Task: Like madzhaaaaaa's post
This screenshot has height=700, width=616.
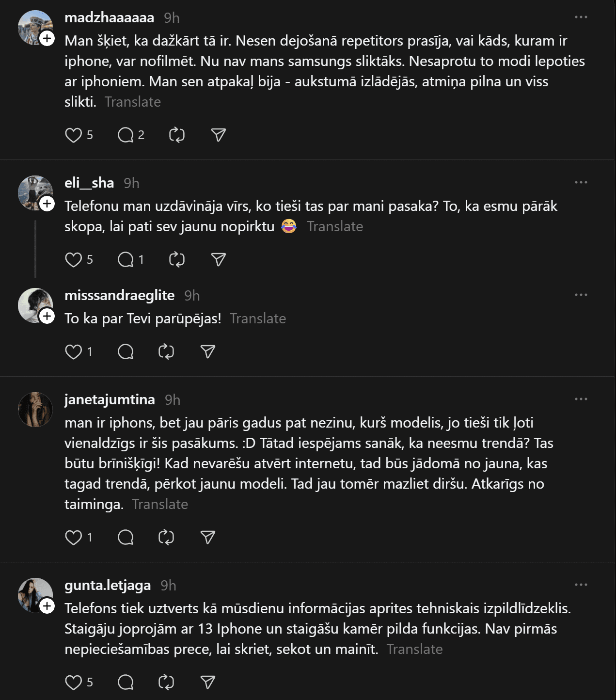Action: 73,135
